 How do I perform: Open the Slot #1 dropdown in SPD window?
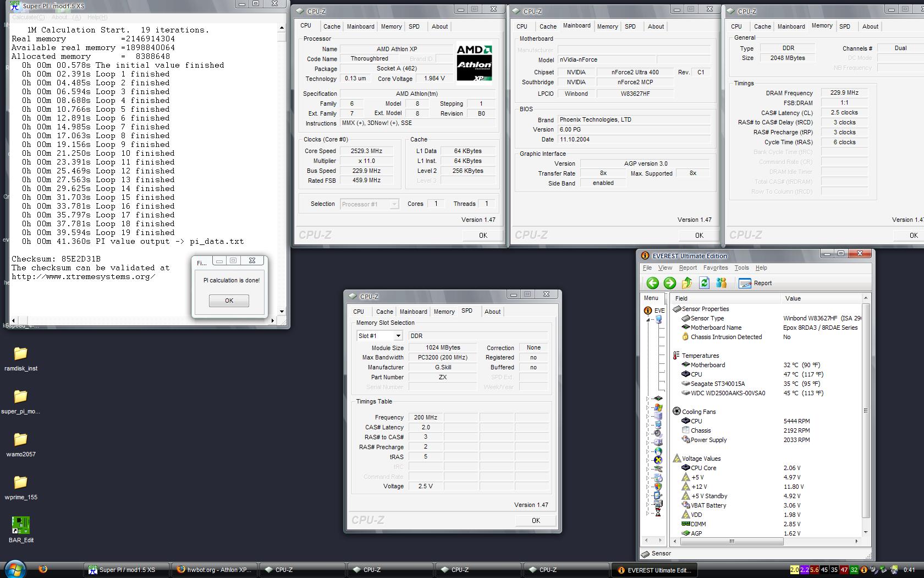(x=398, y=336)
